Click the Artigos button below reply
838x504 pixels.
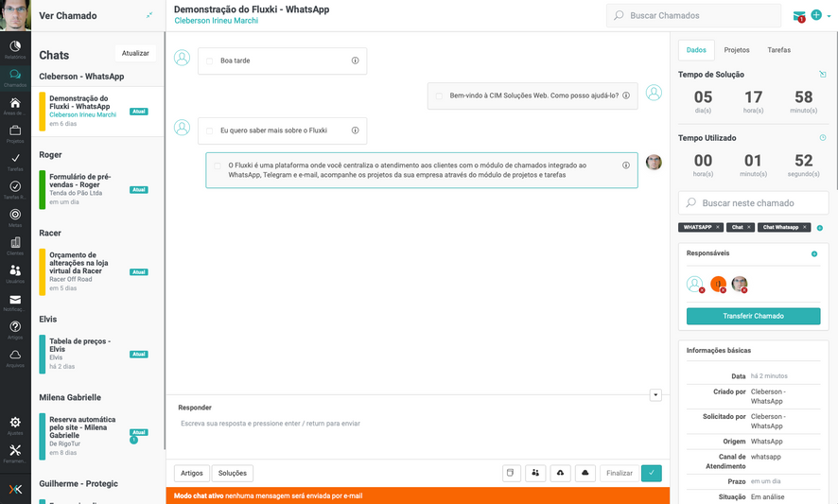coord(191,473)
